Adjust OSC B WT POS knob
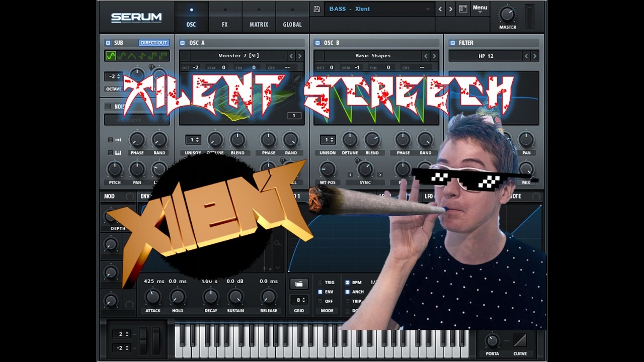This screenshot has width=644, height=362. 327,169
